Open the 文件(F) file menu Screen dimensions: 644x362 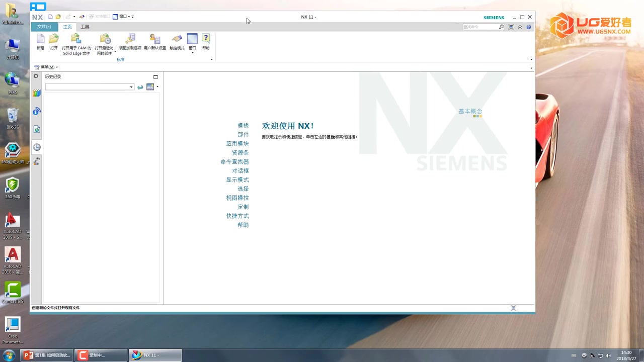pyautogui.click(x=44, y=27)
